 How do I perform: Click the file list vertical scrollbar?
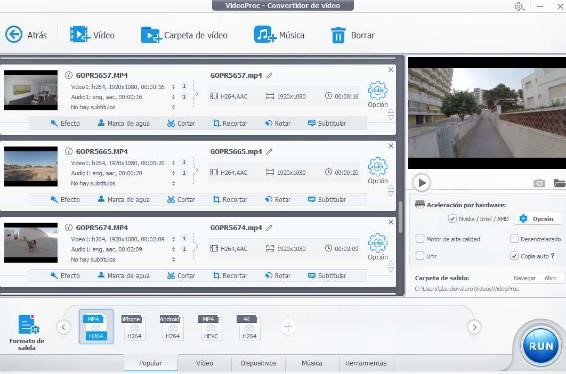[400, 217]
